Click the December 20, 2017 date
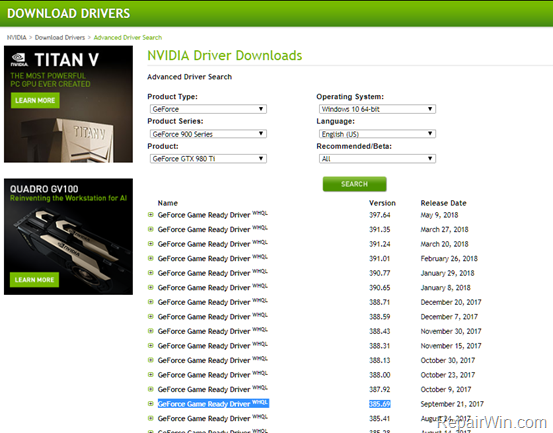 (x=451, y=302)
